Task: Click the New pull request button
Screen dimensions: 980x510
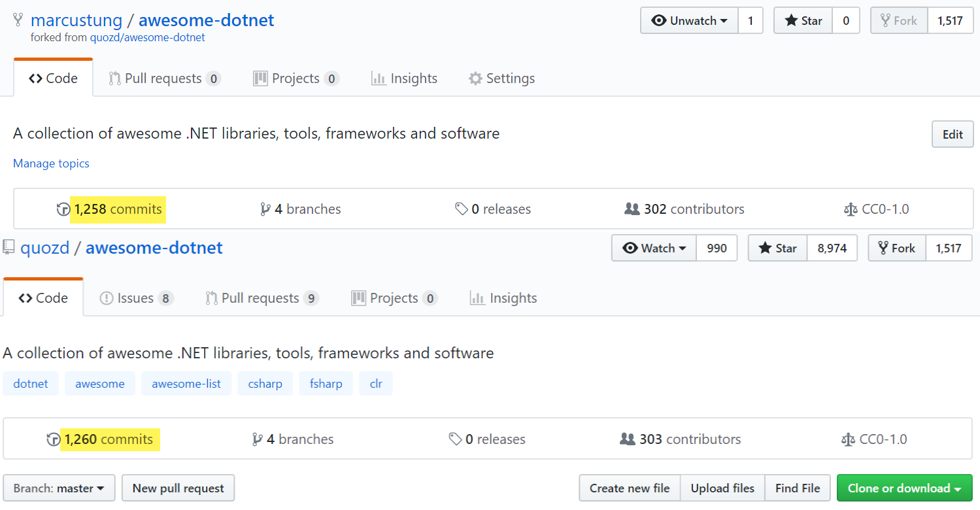Action: point(178,488)
